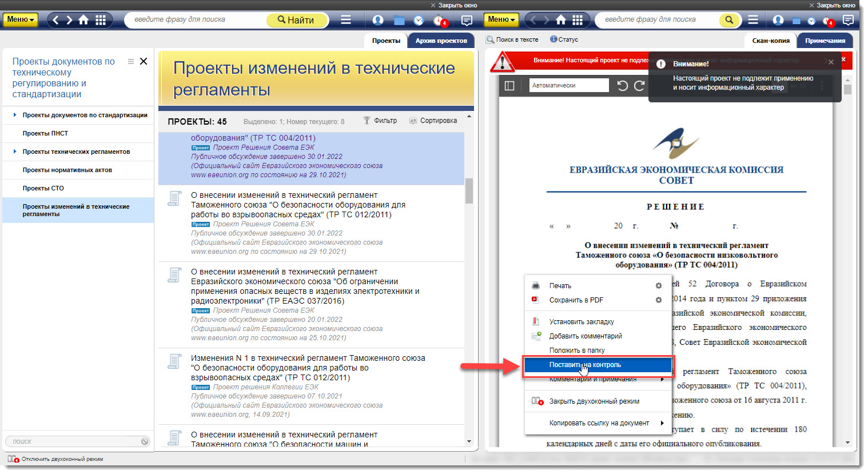Click Поиск в тексте in right pane

click(512, 39)
